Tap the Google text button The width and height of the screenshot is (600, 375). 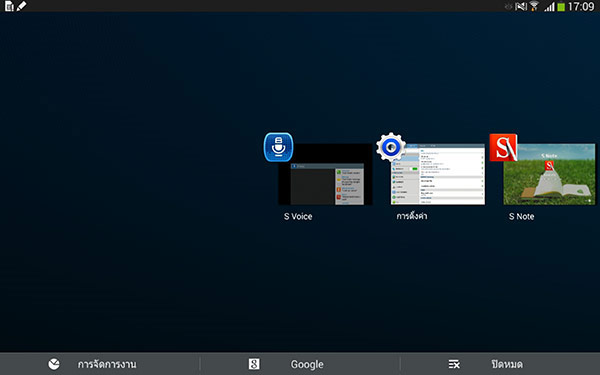pyautogui.click(x=307, y=364)
